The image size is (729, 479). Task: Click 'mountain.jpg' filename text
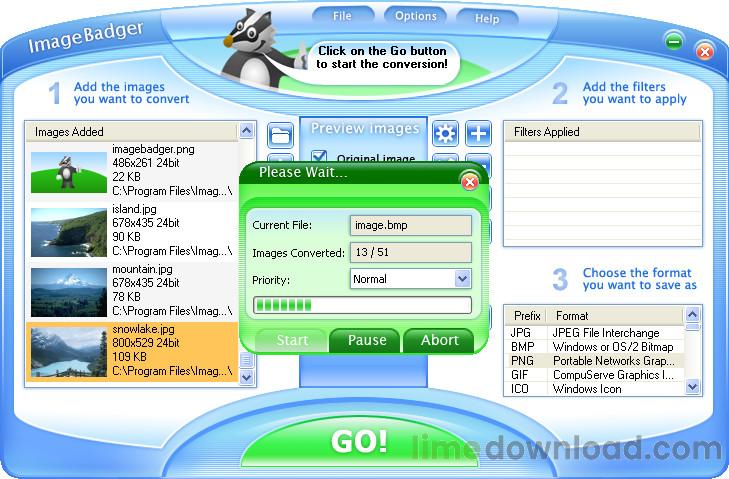coord(142,269)
